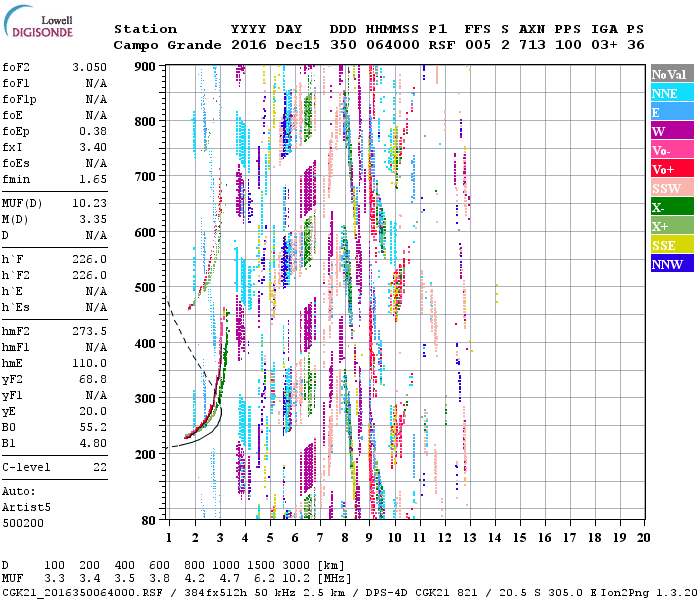Click the Lowell Digisonde logo
The height and width of the screenshot is (600, 700).
[x=38, y=21]
